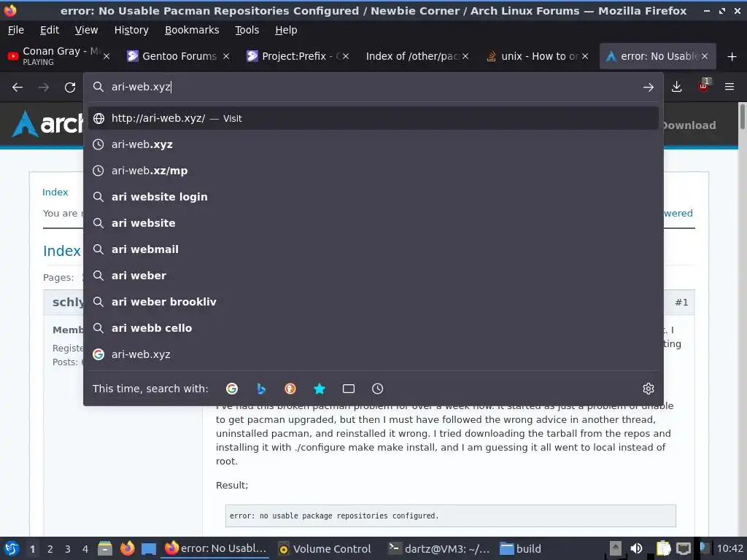
Task: Open the uBlock Origin extension icon
Action: [703, 86]
